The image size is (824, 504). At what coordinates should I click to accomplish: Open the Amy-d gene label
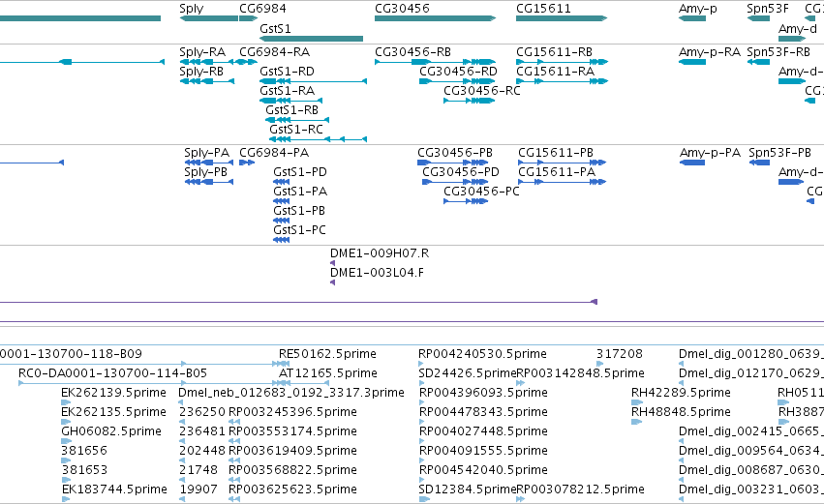point(798,28)
